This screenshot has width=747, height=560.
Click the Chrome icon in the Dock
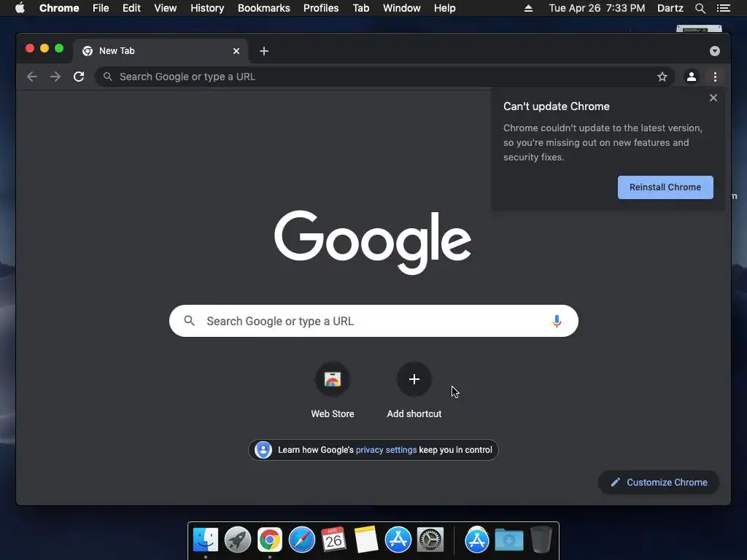coord(270,540)
